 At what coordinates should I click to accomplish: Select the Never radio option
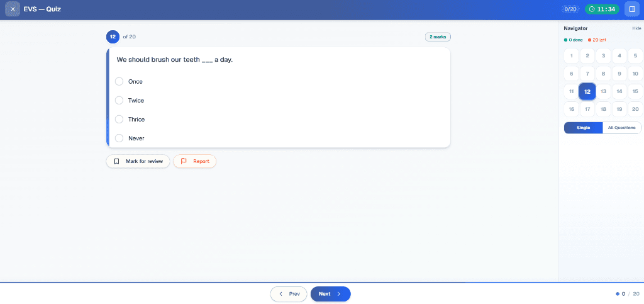click(x=119, y=138)
